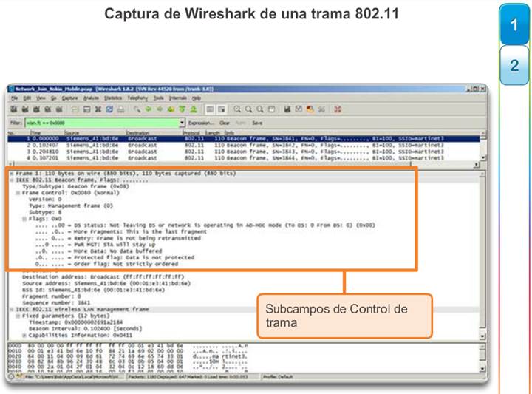532x394 pixels.
Task: Open the Tools menu
Action: pyautogui.click(x=158, y=98)
